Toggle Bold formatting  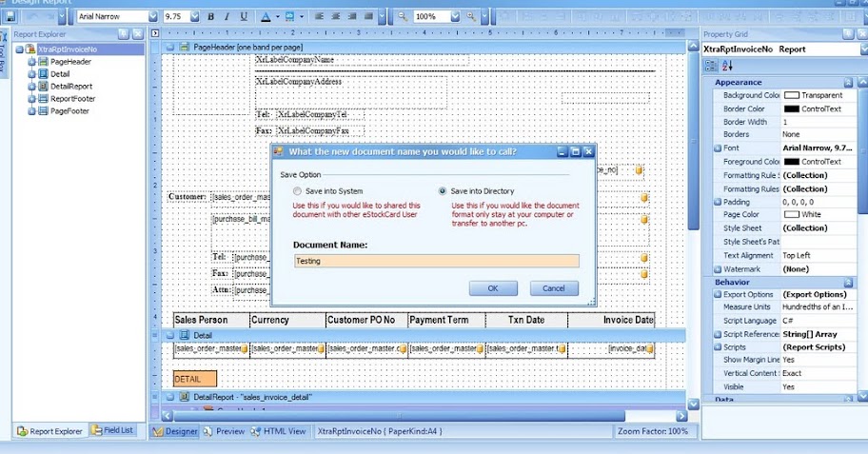210,16
